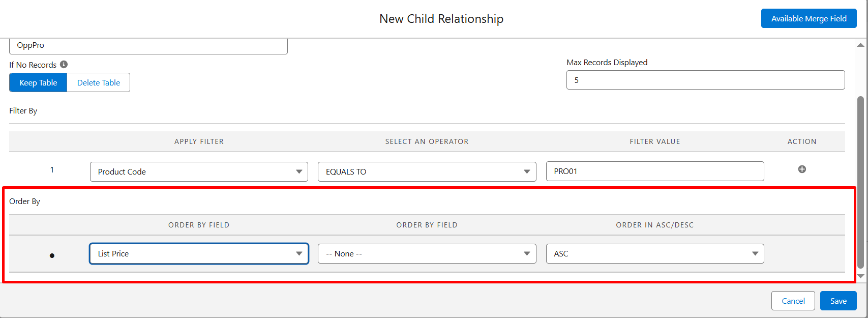Click the OppPro text field
The width and height of the screenshot is (868, 318).
[148, 46]
